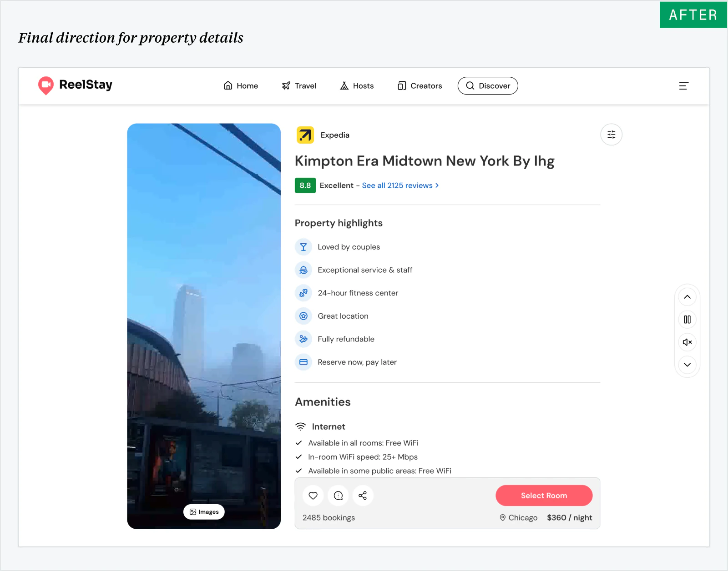Click the ReelStay logo
Screen dimensions: 728x571
(x=75, y=85)
